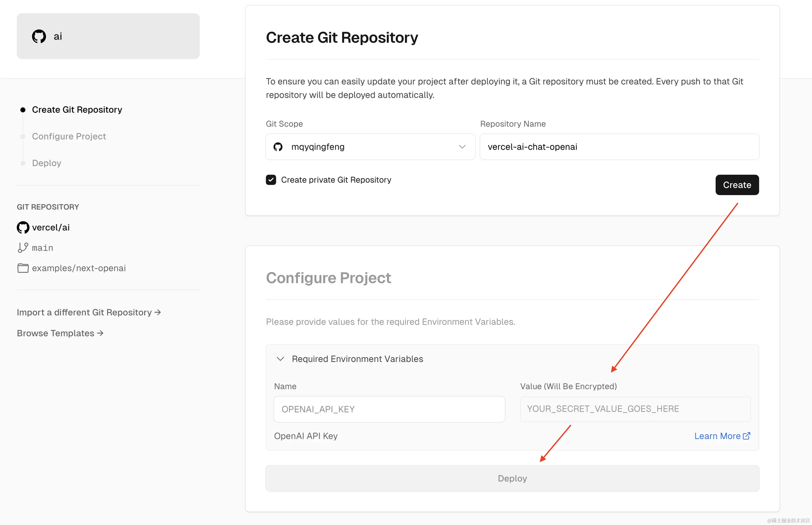The height and width of the screenshot is (525, 812).
Task: Click arrow after Import a different Git Repository
Action: click(158, 312)
